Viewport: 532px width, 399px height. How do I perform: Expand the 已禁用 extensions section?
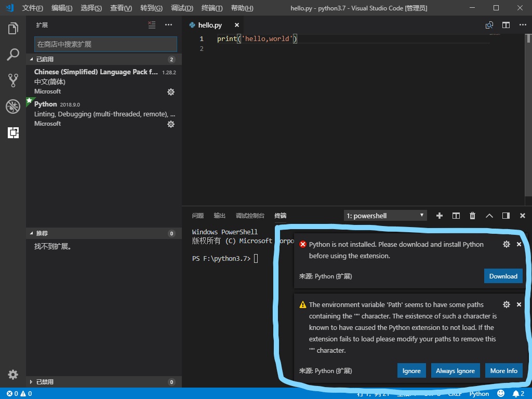(x=104, y=382)
